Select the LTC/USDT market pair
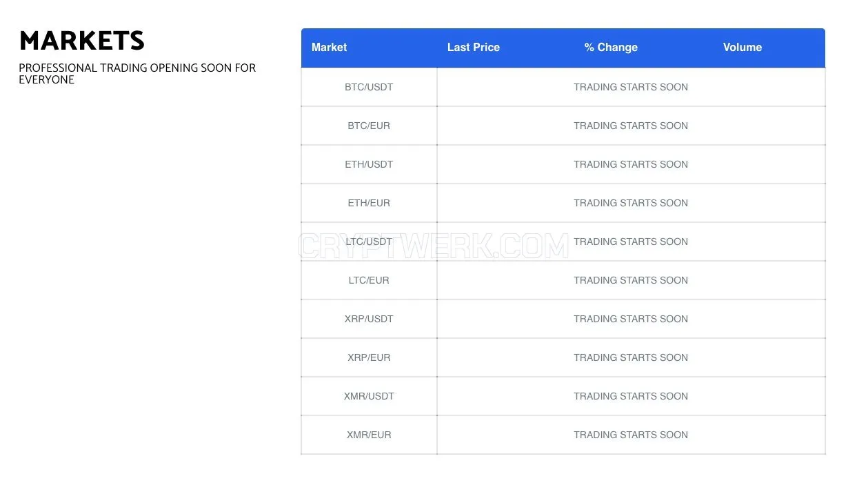This screenshot has width=868, height=492. point(369,242)
